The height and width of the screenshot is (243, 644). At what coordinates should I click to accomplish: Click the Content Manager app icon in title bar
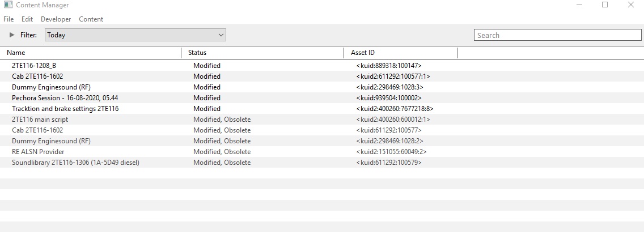click(x=8, y=5)
